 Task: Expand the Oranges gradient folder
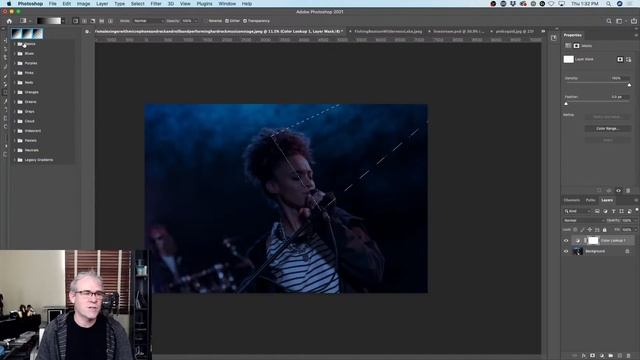pos(15,92)
